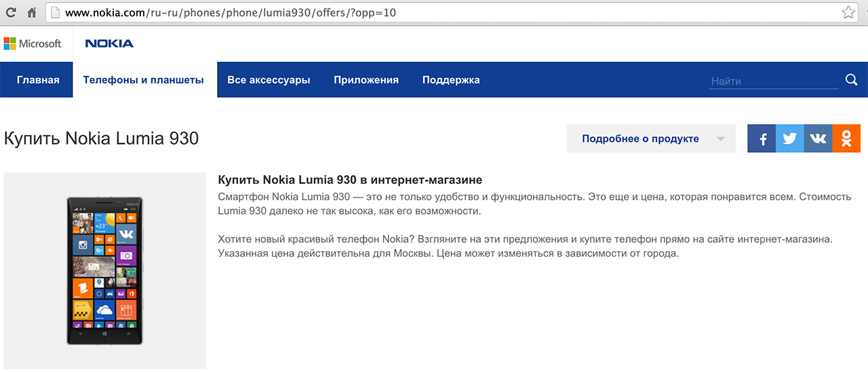Click the search magnifier icon

(x=852, y=80)
